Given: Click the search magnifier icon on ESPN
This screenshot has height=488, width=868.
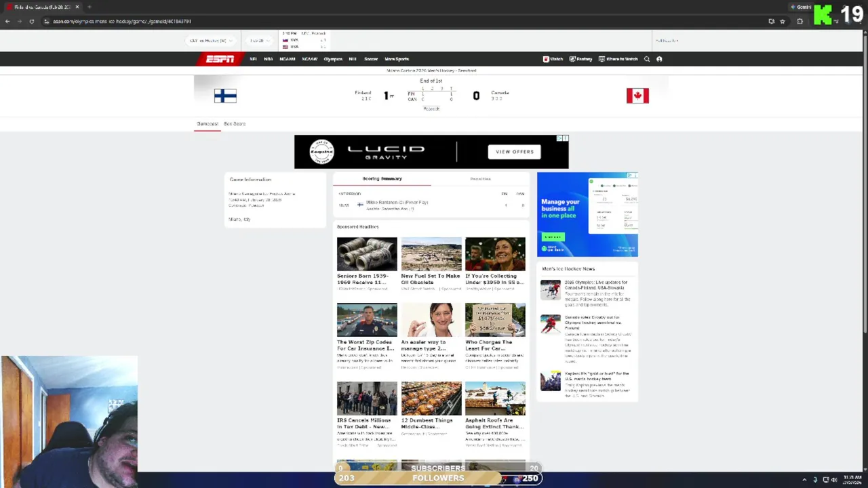Looking at the screenshot, I should point(647,59).
